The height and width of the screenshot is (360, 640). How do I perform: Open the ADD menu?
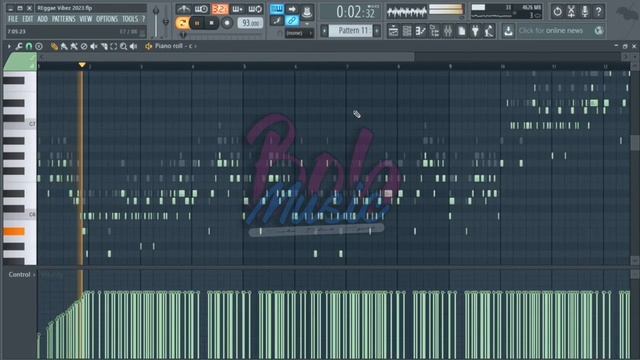pyautogui.click(x=42, y=19)
